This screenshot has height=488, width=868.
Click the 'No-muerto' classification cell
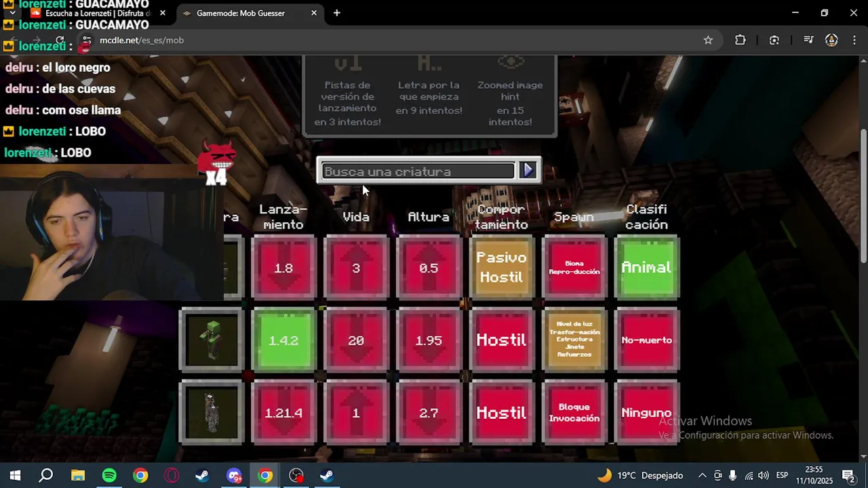click(x=646, y=340)
